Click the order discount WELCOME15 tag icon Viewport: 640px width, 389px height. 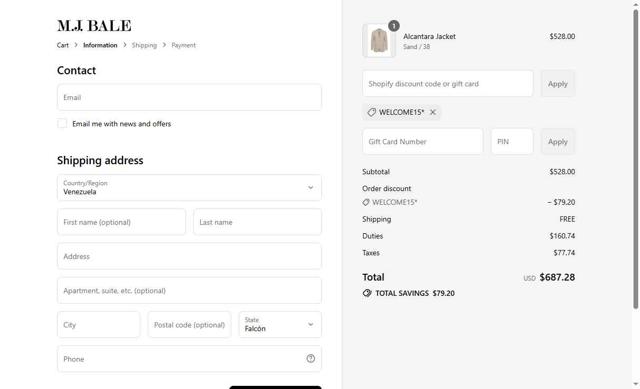point(366,202)
